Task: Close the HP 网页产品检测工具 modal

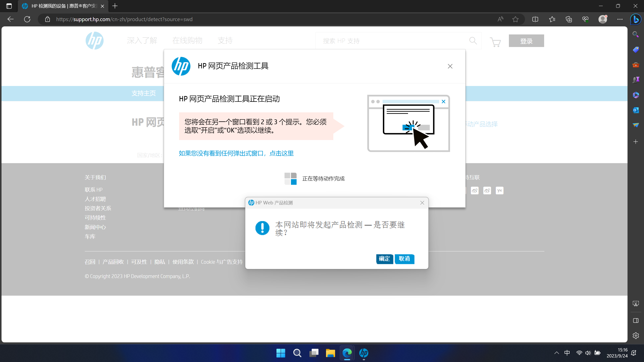Action: pos(450,66)
